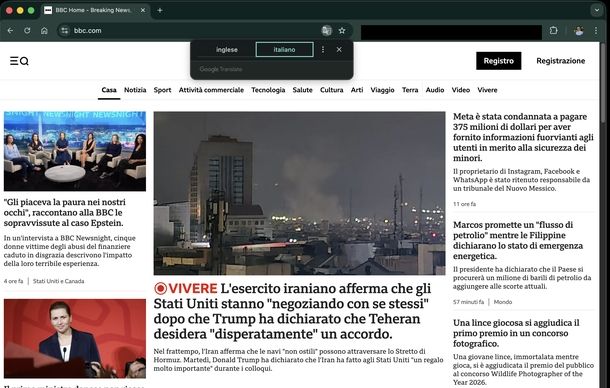
Task: Click the Registro button
Action: click(x=498, y=61)
